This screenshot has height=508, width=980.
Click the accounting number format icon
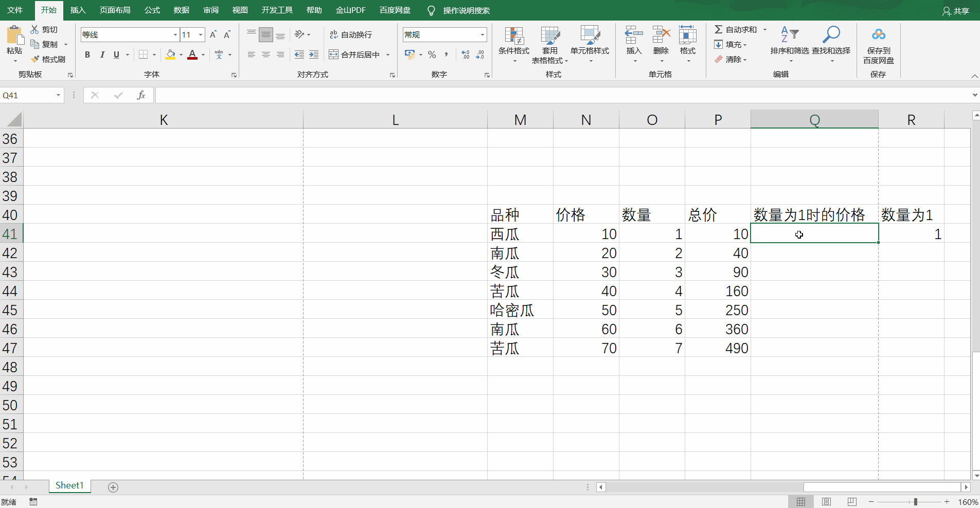409,55
